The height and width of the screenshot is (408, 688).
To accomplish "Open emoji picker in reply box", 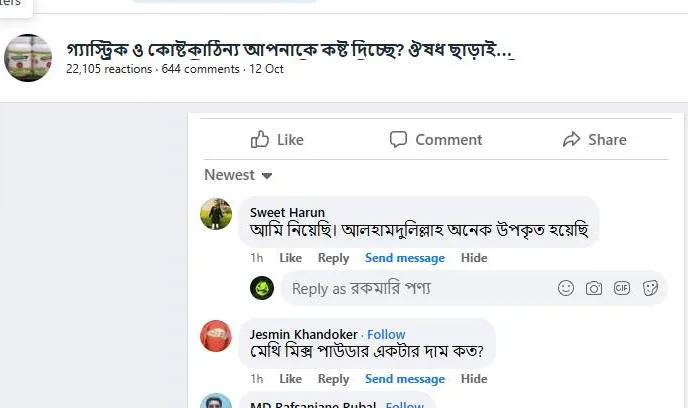I will tap(566, 288).
